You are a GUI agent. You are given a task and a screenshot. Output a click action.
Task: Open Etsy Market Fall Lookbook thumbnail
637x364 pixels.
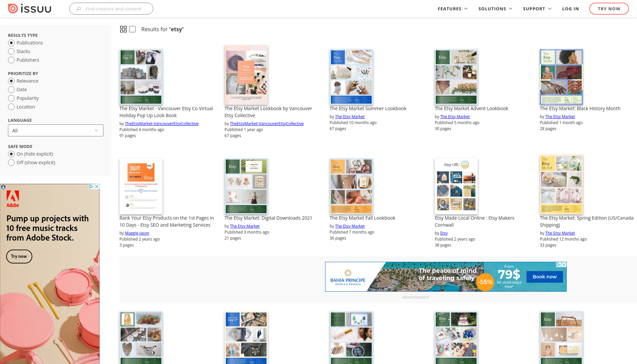[x=351, y=186]
